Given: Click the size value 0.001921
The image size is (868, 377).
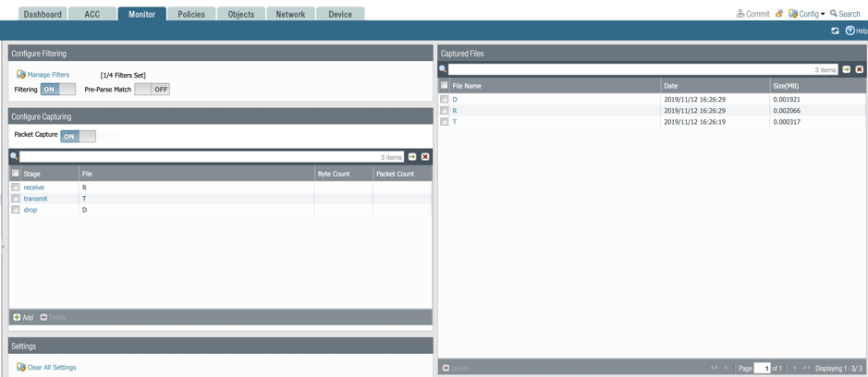Looking at the screenshot, I should 787,100.
